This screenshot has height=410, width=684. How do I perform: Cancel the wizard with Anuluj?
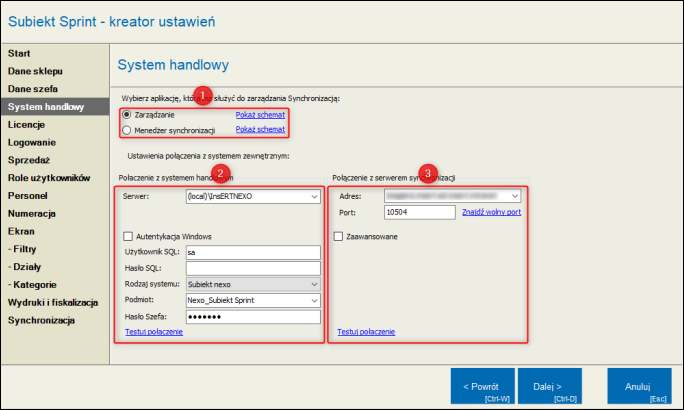pyautogui.click(x=638, y=385)
